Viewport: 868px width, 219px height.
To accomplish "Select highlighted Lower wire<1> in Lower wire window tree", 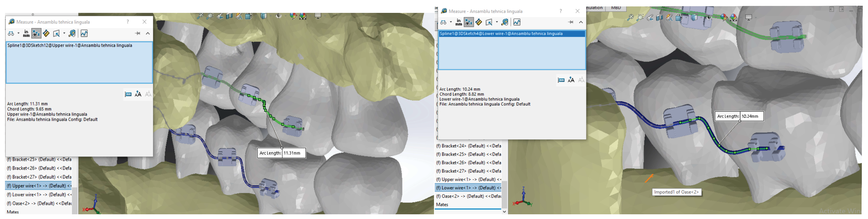I will click(468, 188).
